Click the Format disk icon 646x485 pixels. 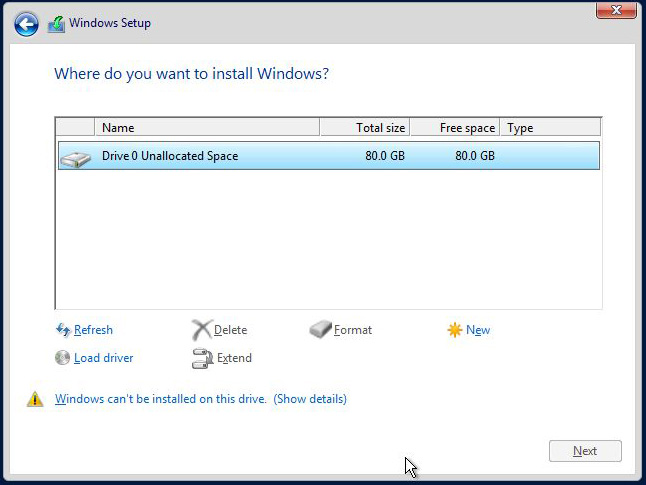pos(320,330)
